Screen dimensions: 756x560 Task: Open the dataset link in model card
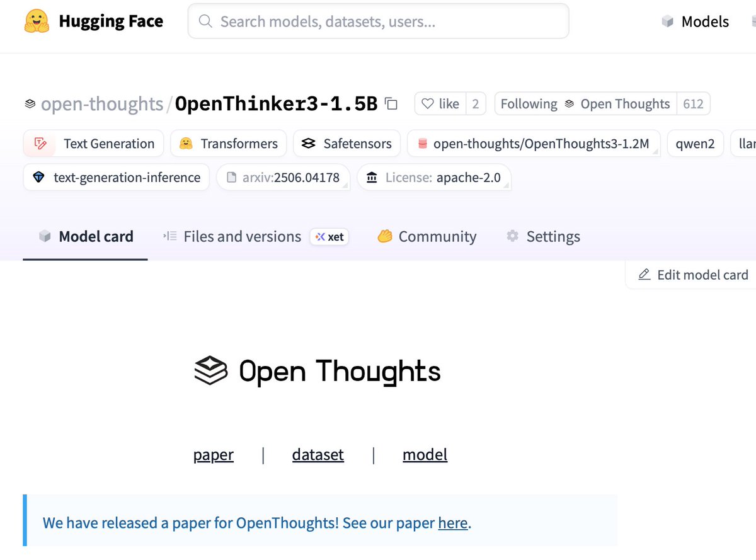318,454
